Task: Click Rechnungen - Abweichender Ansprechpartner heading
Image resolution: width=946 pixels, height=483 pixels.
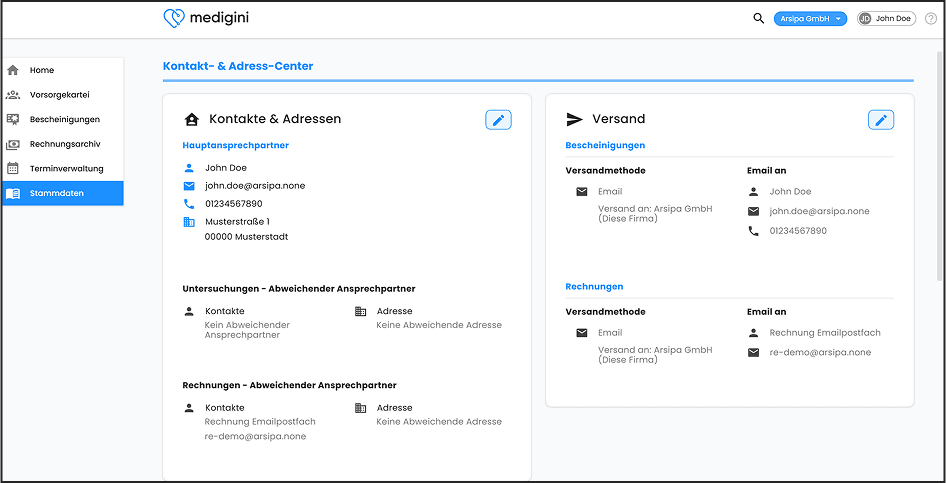Action: [x=289, y=385]
